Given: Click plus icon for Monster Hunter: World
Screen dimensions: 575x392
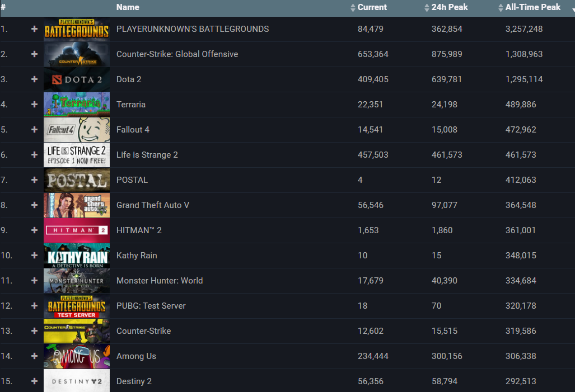Looking at the screenshot, I should [35, 281].
